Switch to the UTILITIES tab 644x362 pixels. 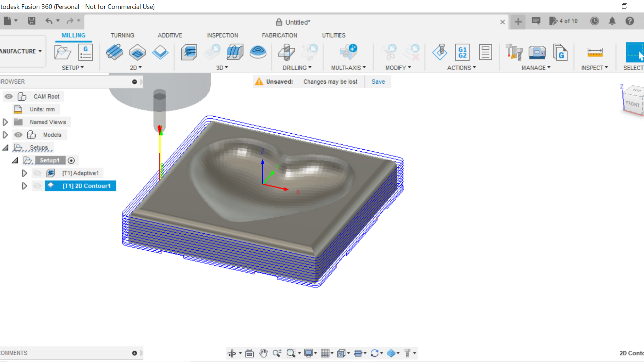334,35
